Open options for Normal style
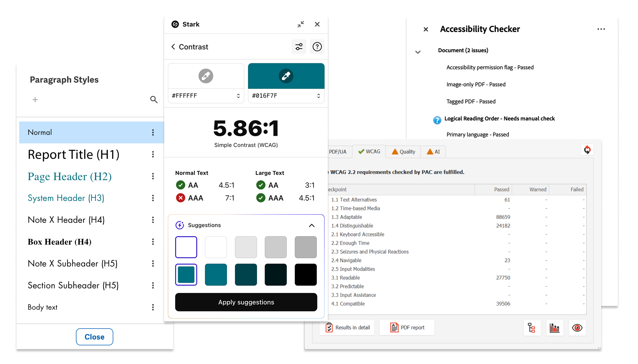This screenshot has width=638, height=364. (153, 132)
